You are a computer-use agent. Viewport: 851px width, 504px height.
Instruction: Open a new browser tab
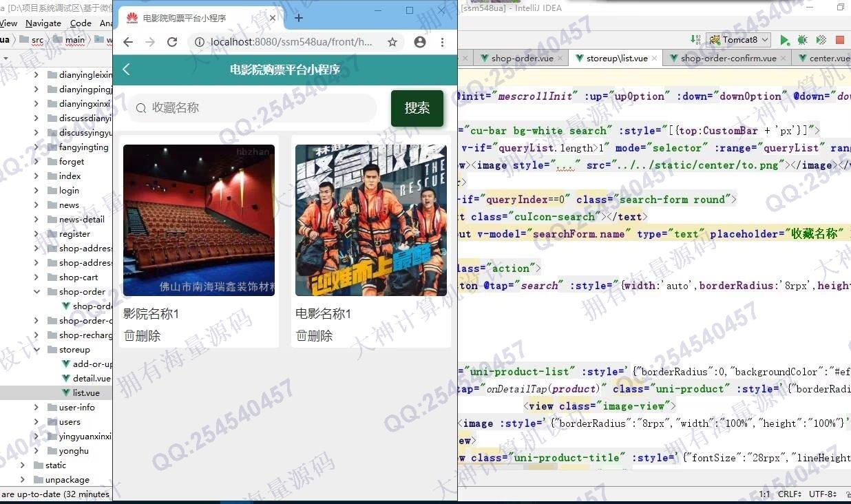point(299,18)
